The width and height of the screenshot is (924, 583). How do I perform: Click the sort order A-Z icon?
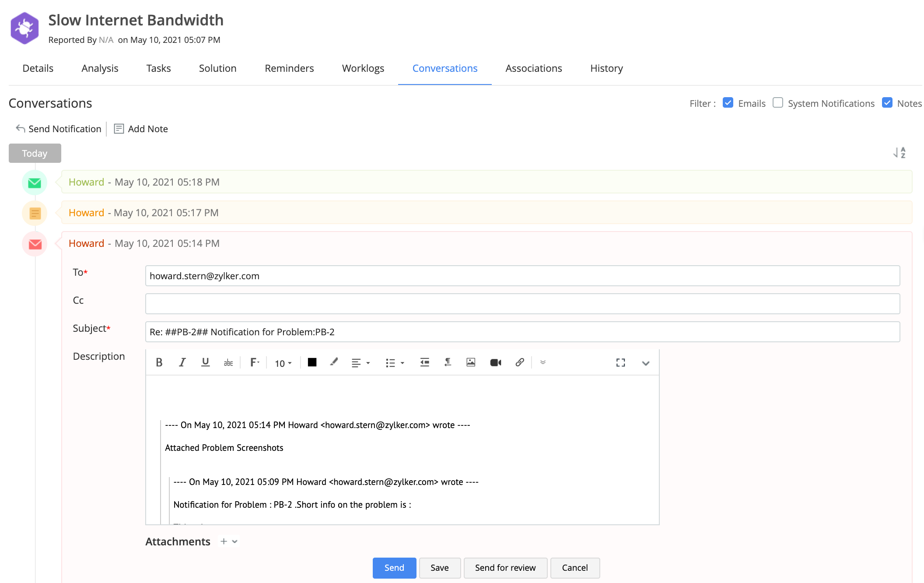coord(899,153)
